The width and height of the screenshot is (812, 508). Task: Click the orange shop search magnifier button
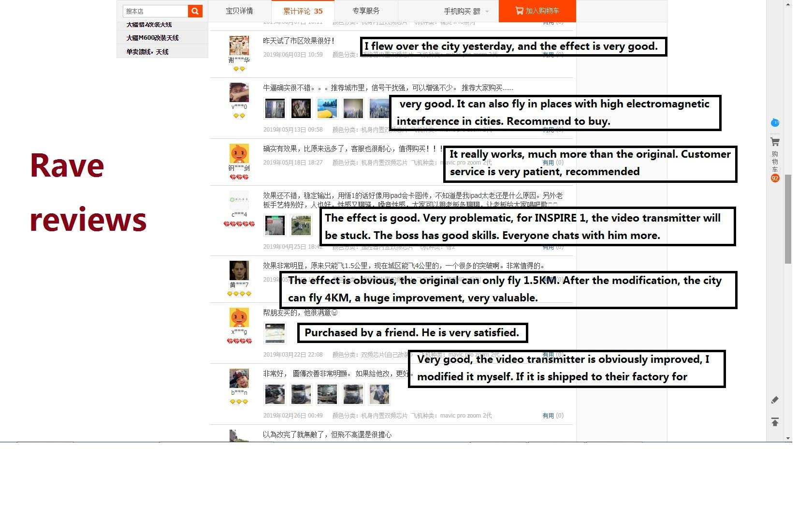click(x=195, y=11)
